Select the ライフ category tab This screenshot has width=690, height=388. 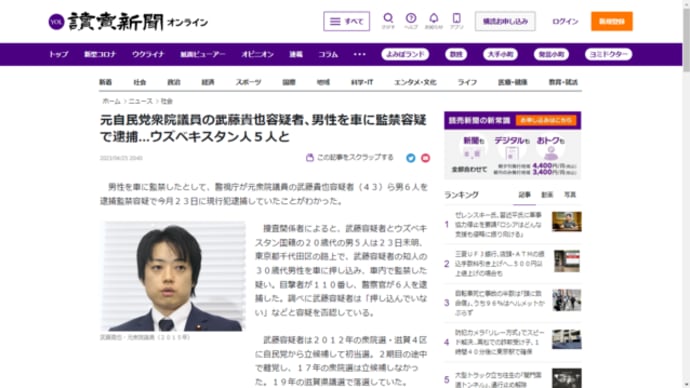pos(467,82)
